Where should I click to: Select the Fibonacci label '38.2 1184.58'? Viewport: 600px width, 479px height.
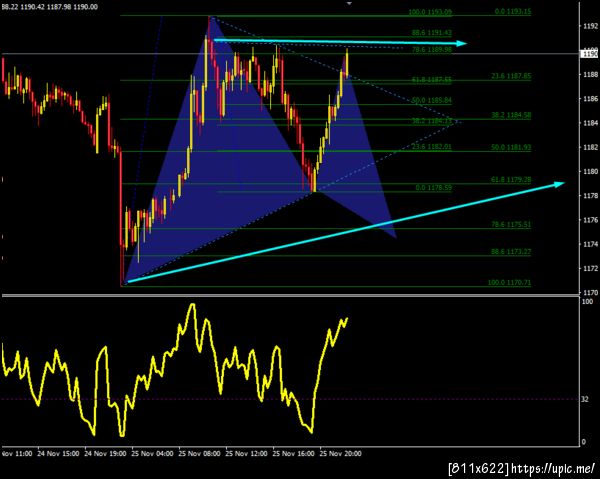pos(511,115)
